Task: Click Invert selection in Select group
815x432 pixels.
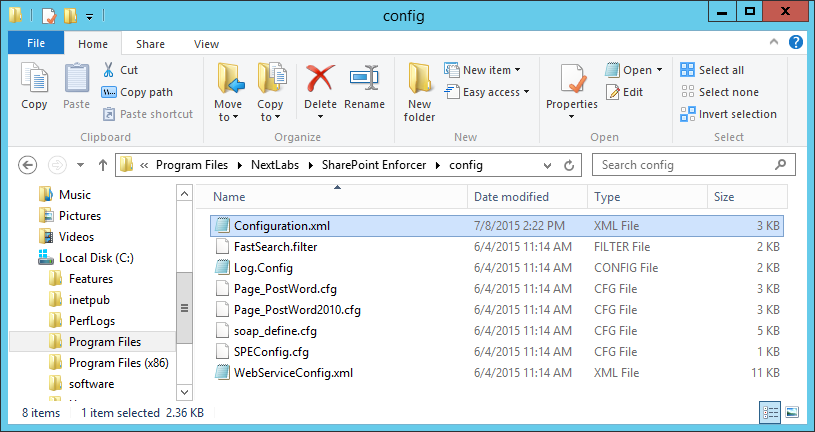Action: 728,114
